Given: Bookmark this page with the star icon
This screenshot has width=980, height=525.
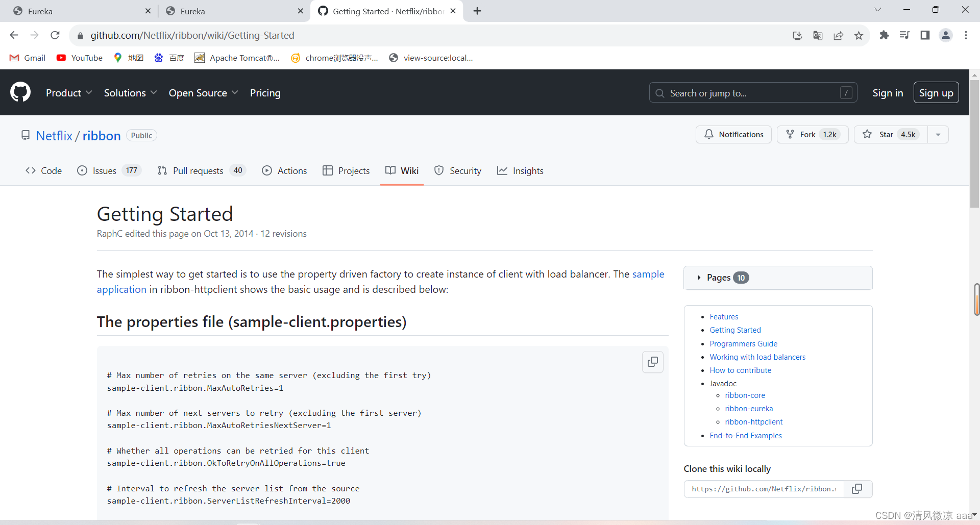Looking at the screenshot, I should tap(859, 35).
